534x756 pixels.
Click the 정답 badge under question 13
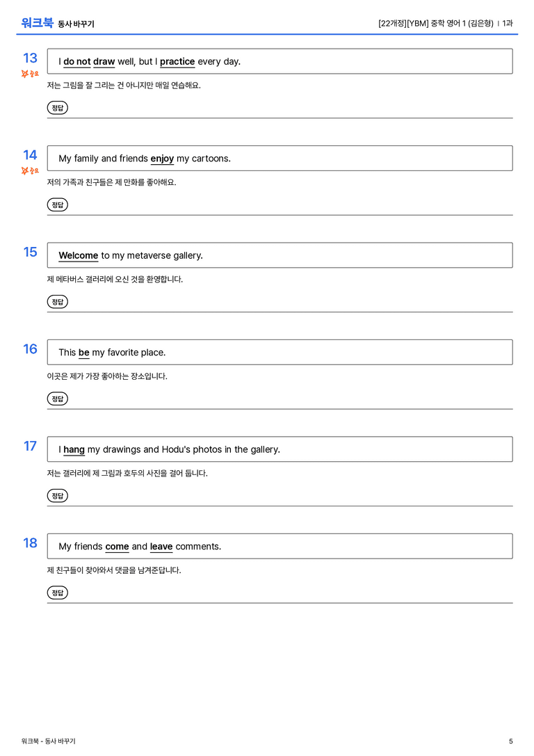point(57,108)
